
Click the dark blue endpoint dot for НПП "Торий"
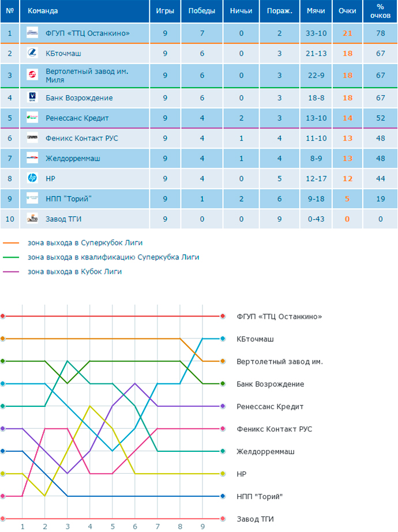[x=223, y=496]
